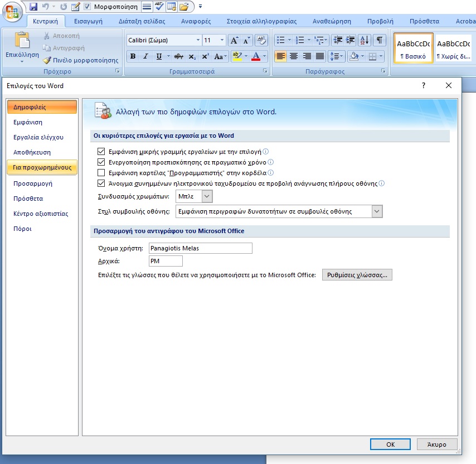Open the Calibri font name dropdown

(198, 40)
